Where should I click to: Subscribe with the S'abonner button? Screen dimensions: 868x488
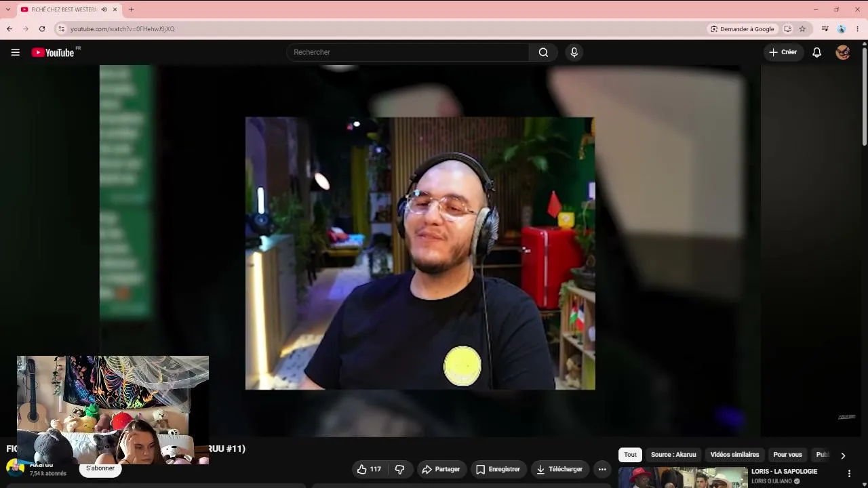(x=100, y=468)
